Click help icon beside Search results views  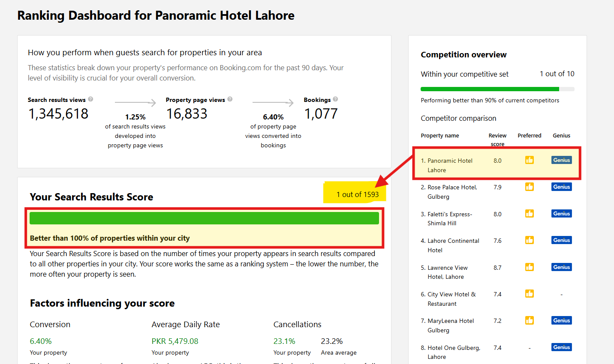coord(90,99)
